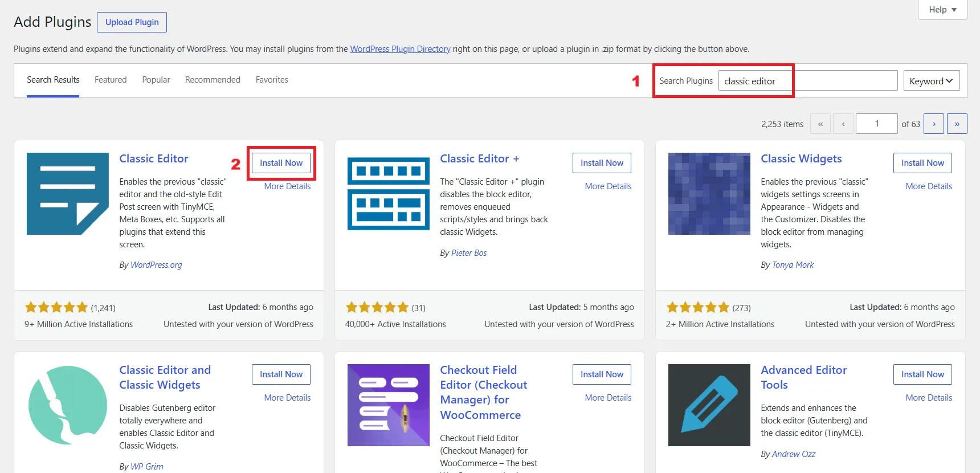Click the Classic Editor plugin icon

click(68, 194)
